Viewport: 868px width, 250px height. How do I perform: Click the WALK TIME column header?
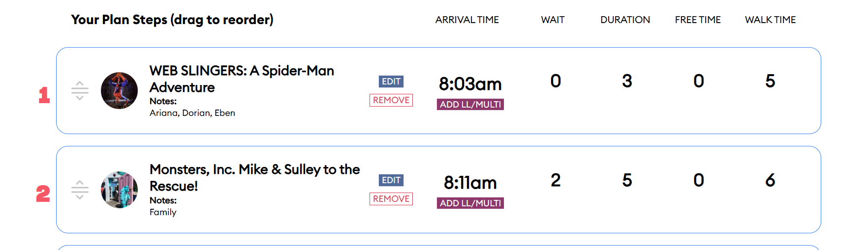click(770, 20)
